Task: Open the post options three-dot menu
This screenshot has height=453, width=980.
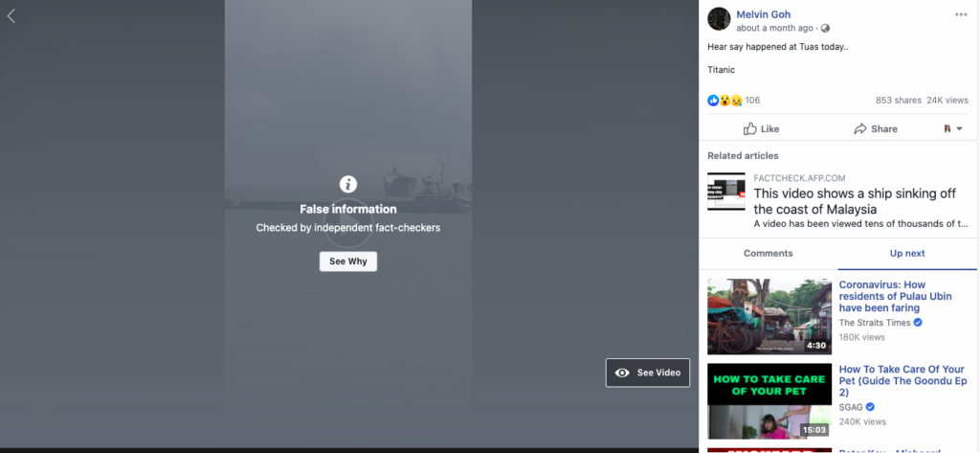Action: pyautogui.click(x=961, y=15)
